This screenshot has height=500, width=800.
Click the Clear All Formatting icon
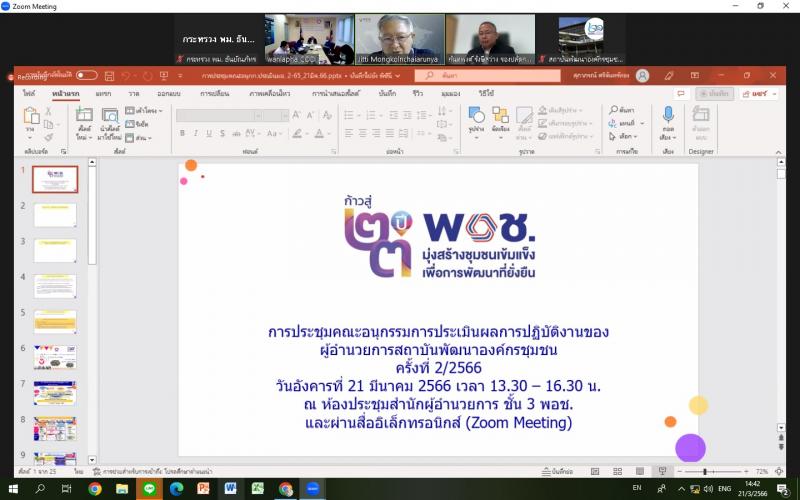(x=327, y=116)
